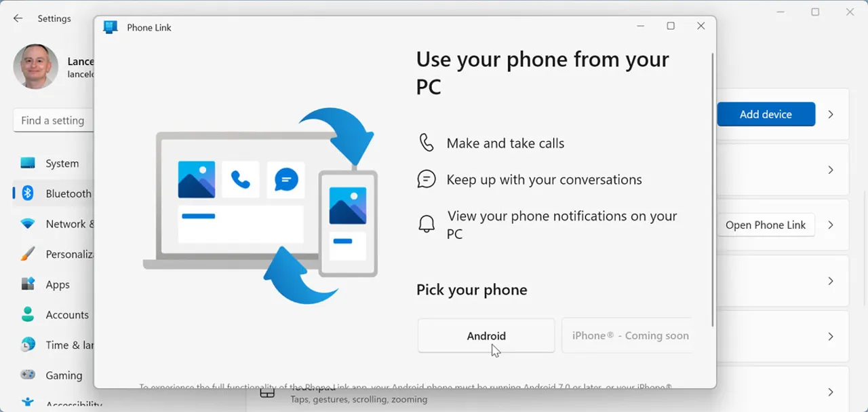868x412 pixels.
Task: Click the Find a setting search box
Action: click(x=53, y=120)
